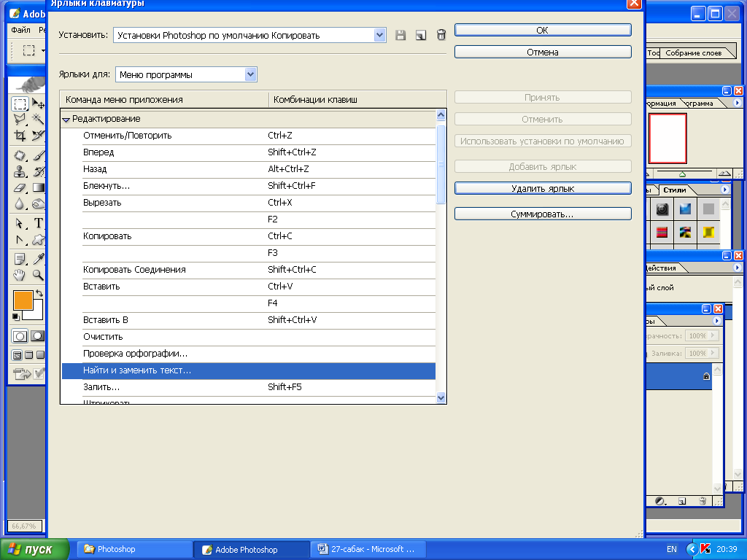Switch to Действия tab
Image resolution: width=747 pixels, height=560 pixels.
(661, 268)
